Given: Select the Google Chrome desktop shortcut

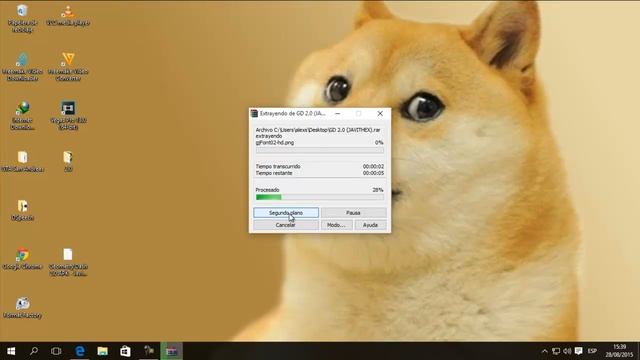Looking at the screenshot, I should tap(22, 259).
